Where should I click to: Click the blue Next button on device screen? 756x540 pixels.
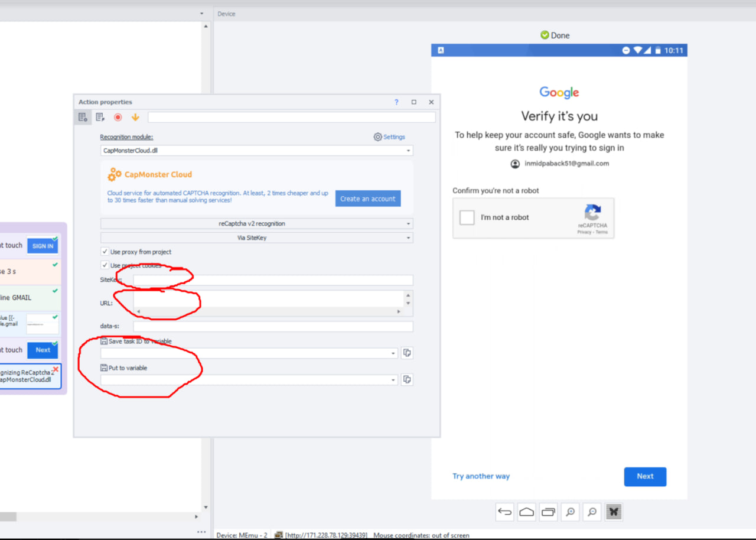tap(645, 477)
